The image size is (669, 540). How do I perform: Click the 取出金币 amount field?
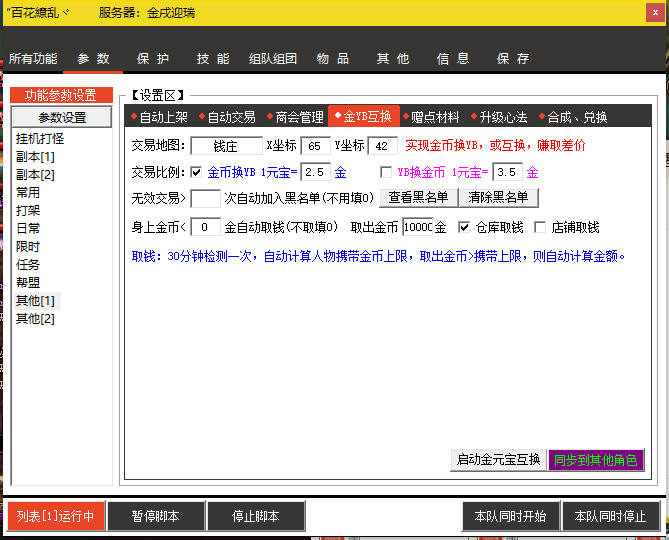point(417,227)
